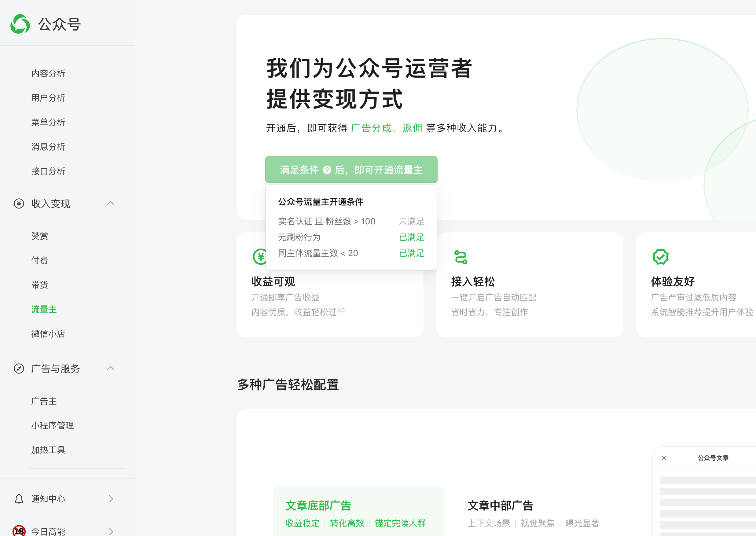Click the green 广告分成、返佣 link text
The height and width of the screenshot is (536, 756).
pos(387,128)
